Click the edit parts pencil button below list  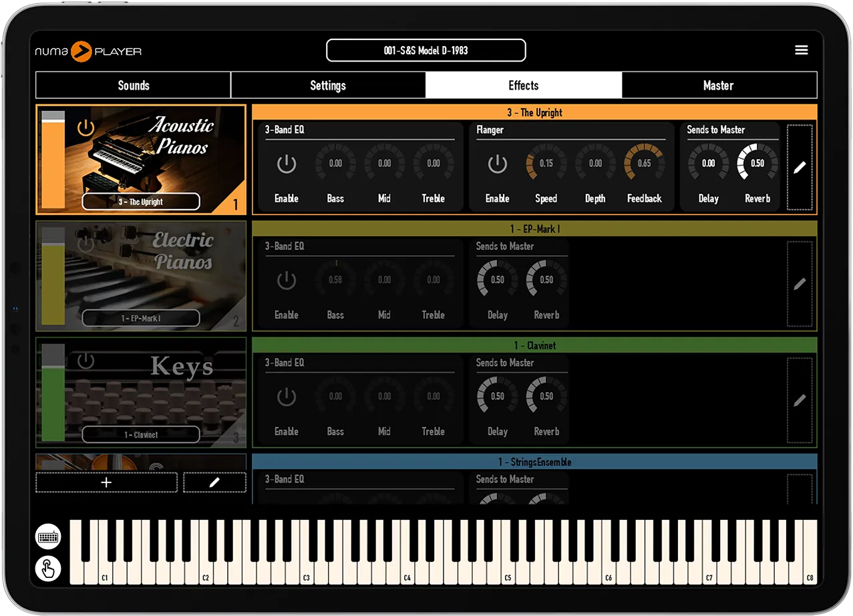(x=214, y=482)
